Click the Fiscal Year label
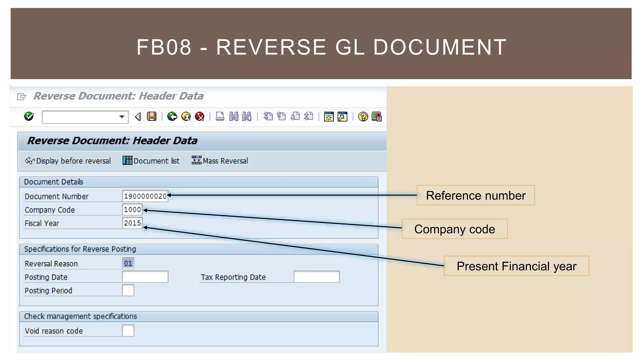644x362 pixels. point(42,224)
